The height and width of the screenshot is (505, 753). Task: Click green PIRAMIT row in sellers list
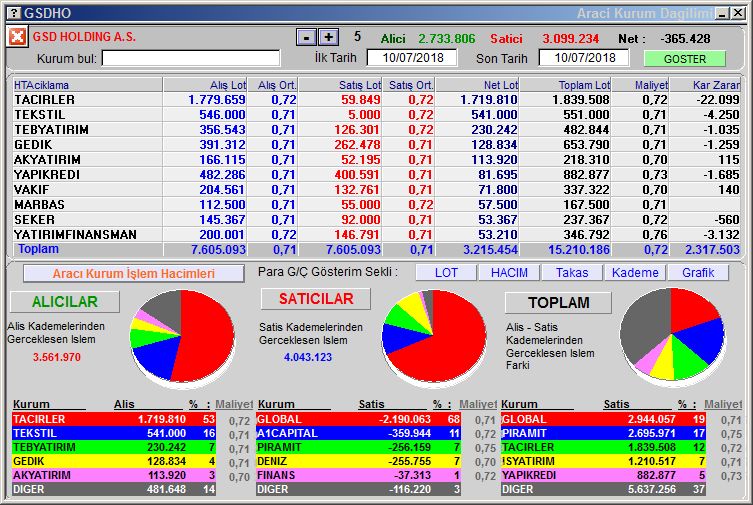pos(358,447)
